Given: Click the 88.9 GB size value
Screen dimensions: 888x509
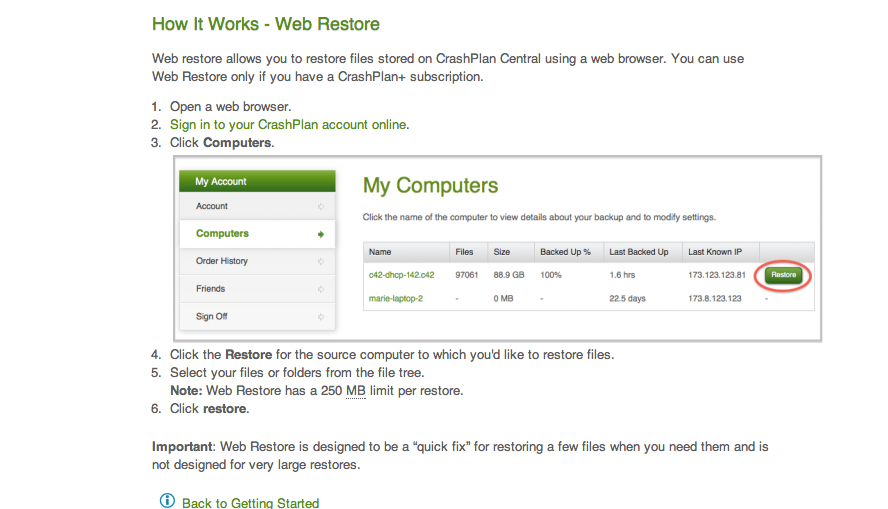Looking at the screenshot, I should tap(509, 275).
